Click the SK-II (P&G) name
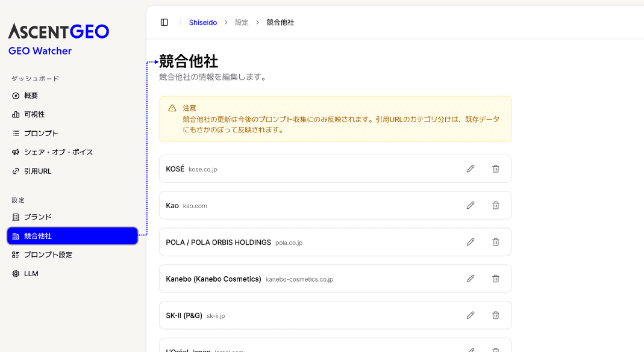The width and height of the screenshot is (644, 352). [x=184, y=315]
